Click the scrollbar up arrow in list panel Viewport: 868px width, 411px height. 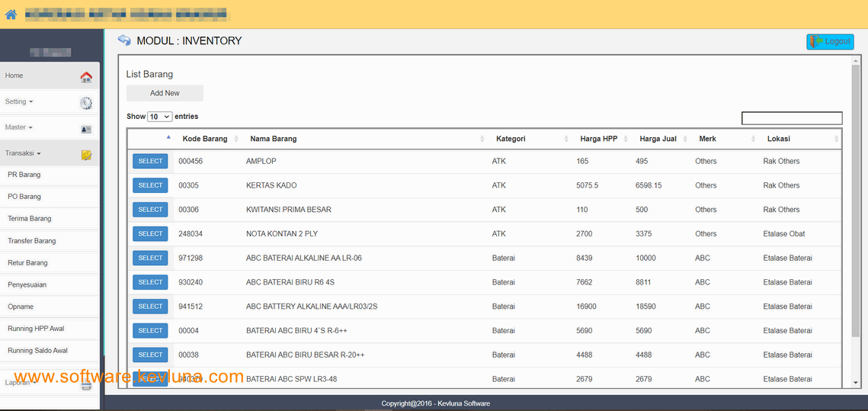855,60
